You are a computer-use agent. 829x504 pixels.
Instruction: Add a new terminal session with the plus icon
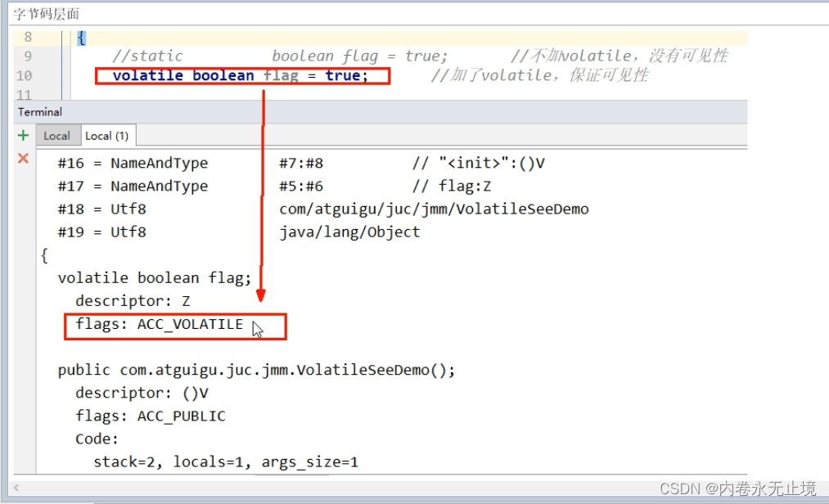click(x=23, y=135)
